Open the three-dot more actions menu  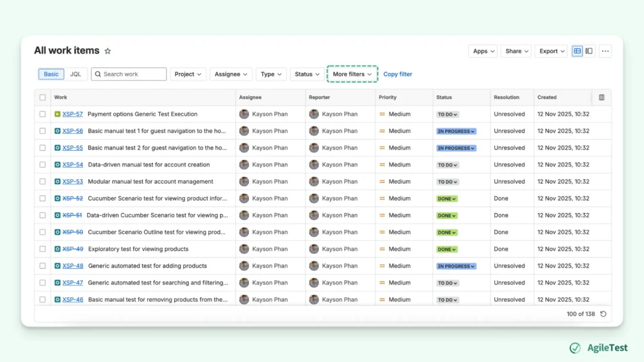point(605,51)
